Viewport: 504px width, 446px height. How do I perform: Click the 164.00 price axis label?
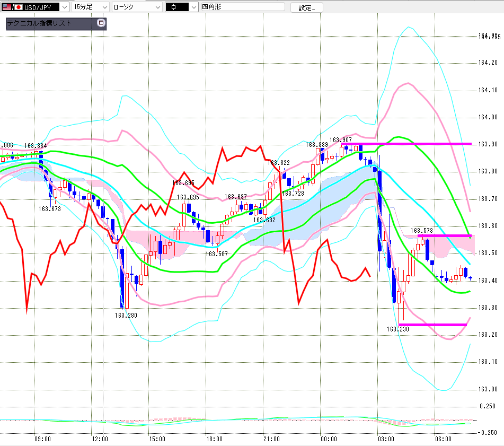[488, 117]
